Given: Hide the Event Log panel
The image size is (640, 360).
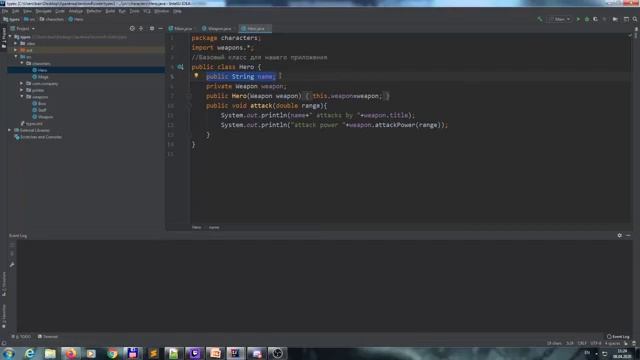Looking at the screenshot, I should pos(628,236).
